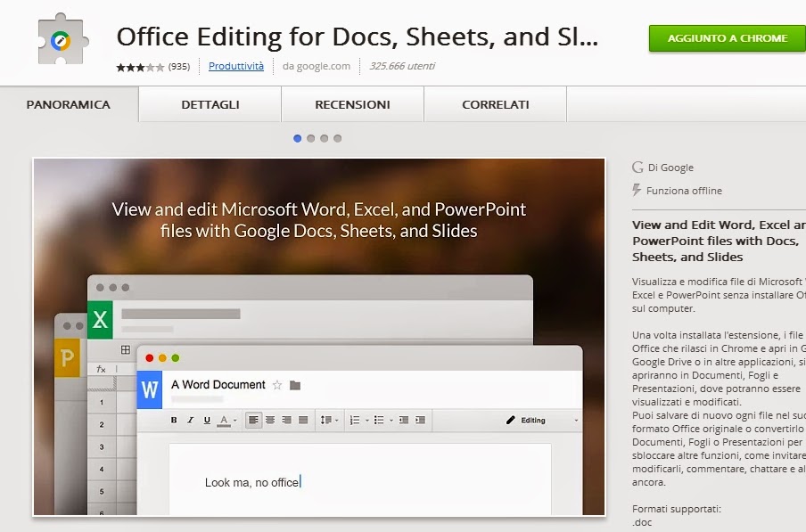Click row 5 header in spreadsheet preview
This screenshot has width=806, height=532.
[102, 491]
